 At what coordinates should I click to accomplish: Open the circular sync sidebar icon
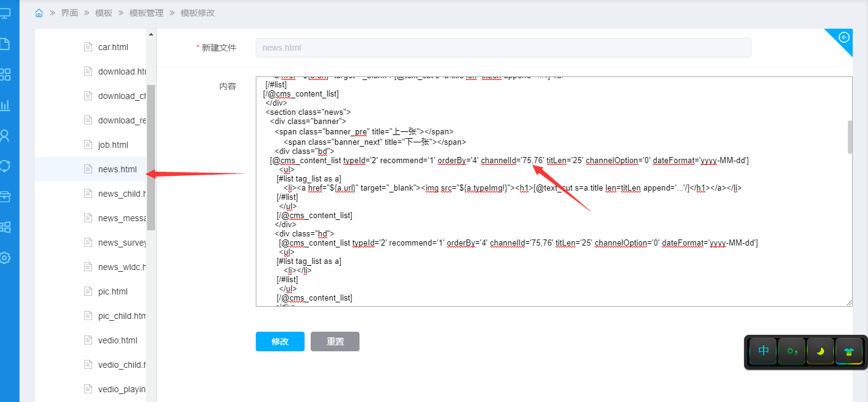point(5,166)
